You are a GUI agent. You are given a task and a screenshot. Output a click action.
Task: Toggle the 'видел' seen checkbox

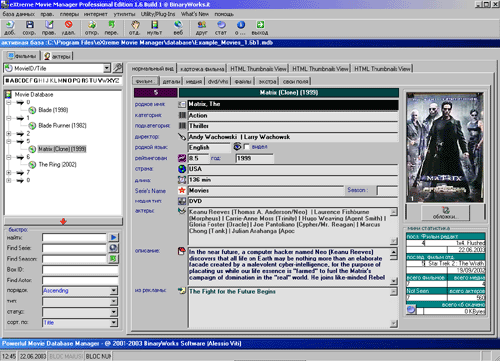tap(247, 147)
